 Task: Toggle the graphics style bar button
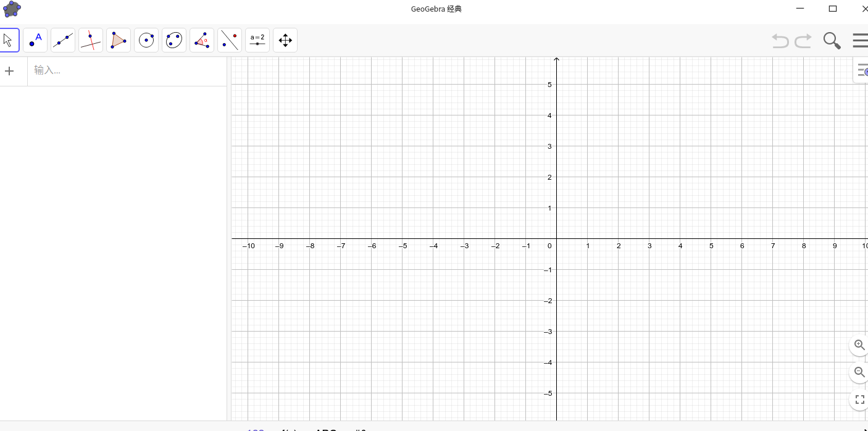click(862, 70)
